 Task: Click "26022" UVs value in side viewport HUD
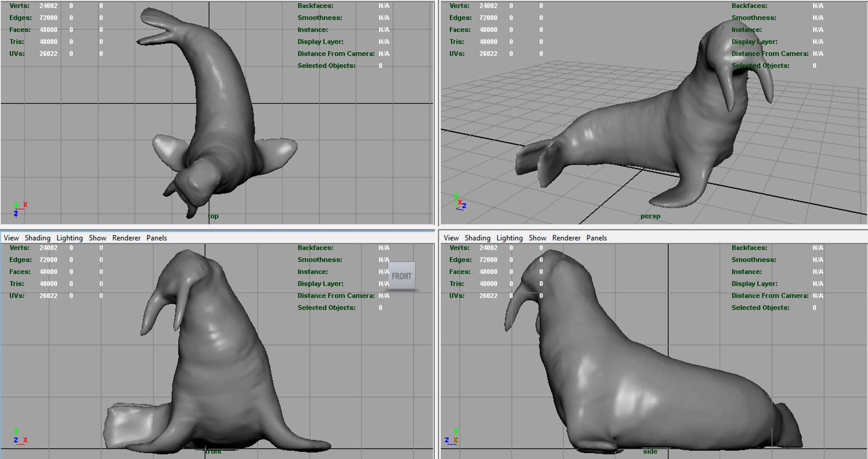488,295
